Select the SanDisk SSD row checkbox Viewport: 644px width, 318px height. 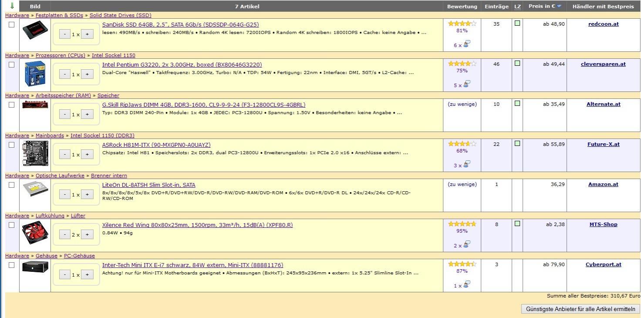[x=12, y=24]
